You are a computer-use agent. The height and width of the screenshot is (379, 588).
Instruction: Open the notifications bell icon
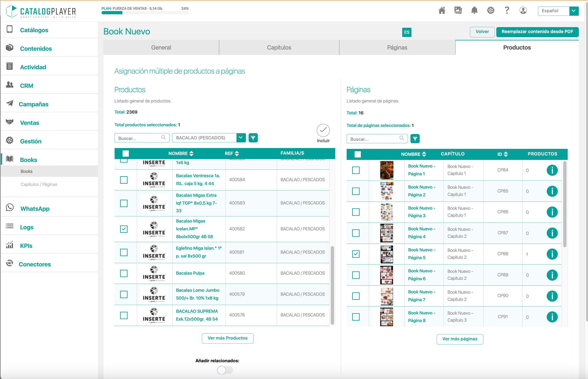474,10
